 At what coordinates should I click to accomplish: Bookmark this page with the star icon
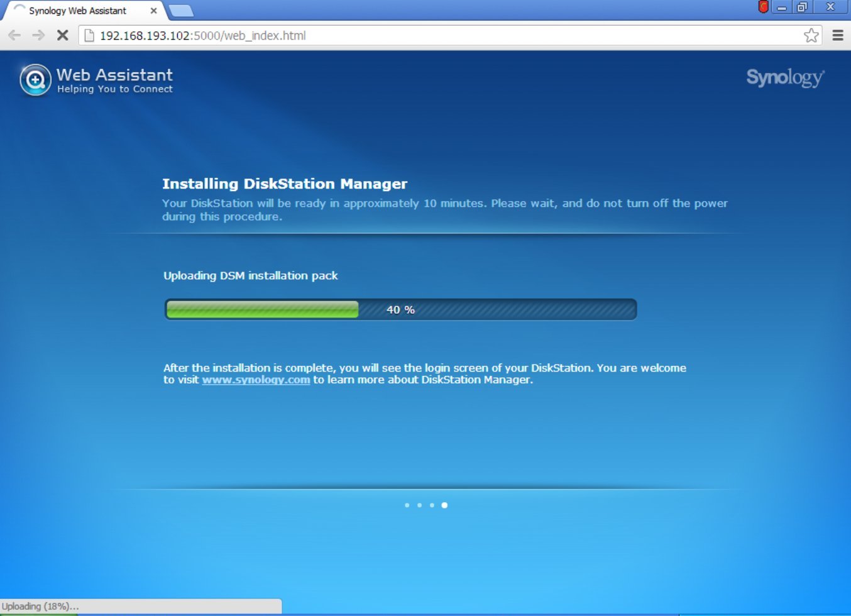pyautogui.click(x=811, y=36)
